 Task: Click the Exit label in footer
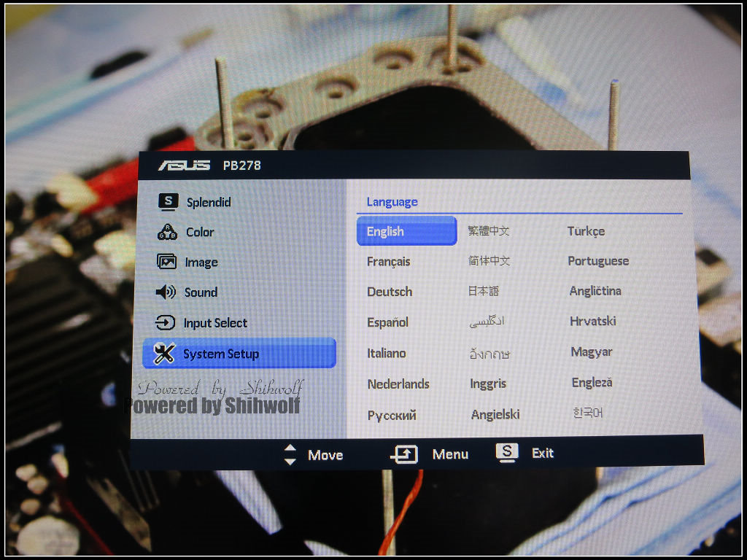click(x=543, y=452)
